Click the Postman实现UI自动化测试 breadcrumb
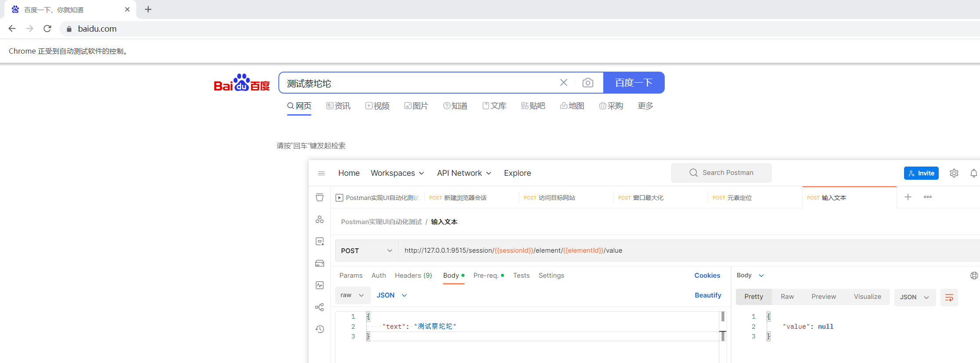 381,222
